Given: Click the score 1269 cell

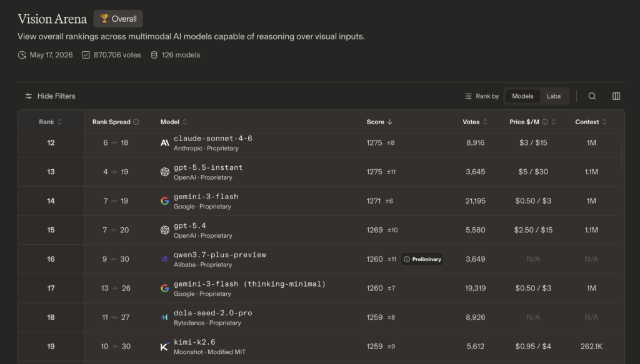Looking at the screenshot, I should (374, 230).
